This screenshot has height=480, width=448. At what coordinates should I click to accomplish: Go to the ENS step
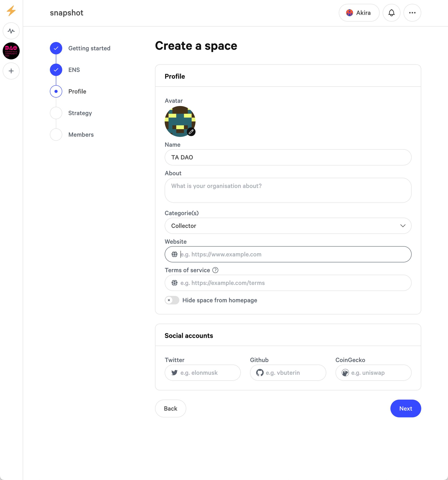[74, 70]
